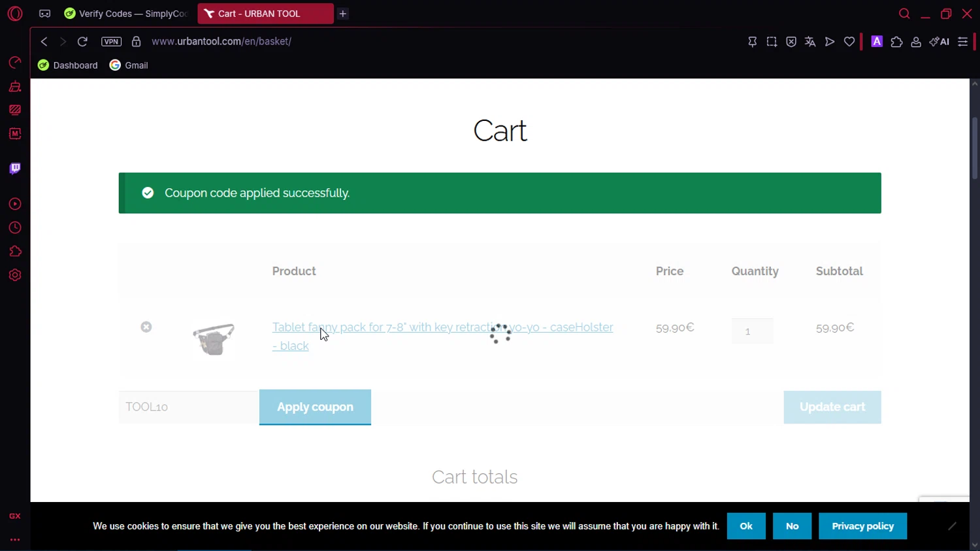The image size is (980, 551).
Task: Click the Cart totals heading
Action: (x=475, y=477)
